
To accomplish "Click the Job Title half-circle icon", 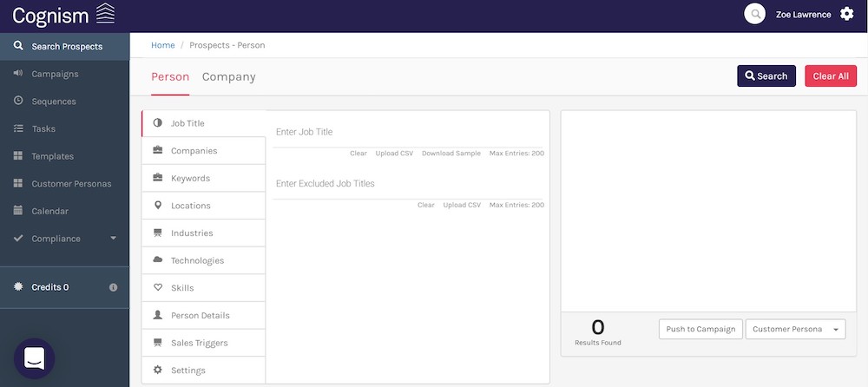I will (x=158, y=123).
